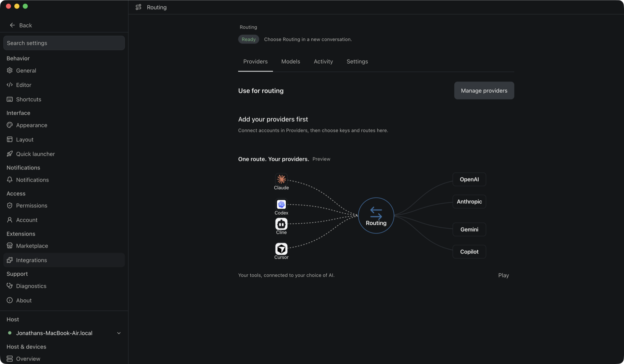Click the Claude app icon in diagram
Viewport: 624px width, 364px height.
[281, 179]
